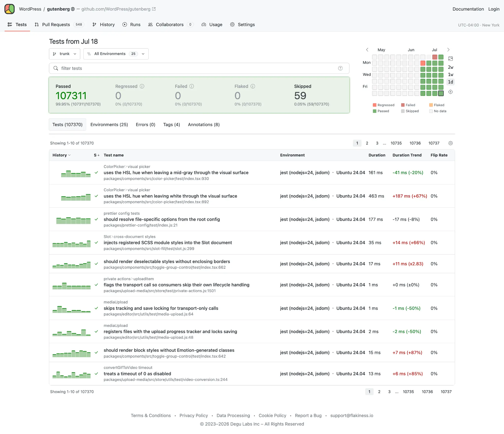Viewport: 504px width, 434px height.
Task: Open the Settings tab
Action: click(242, 25)
